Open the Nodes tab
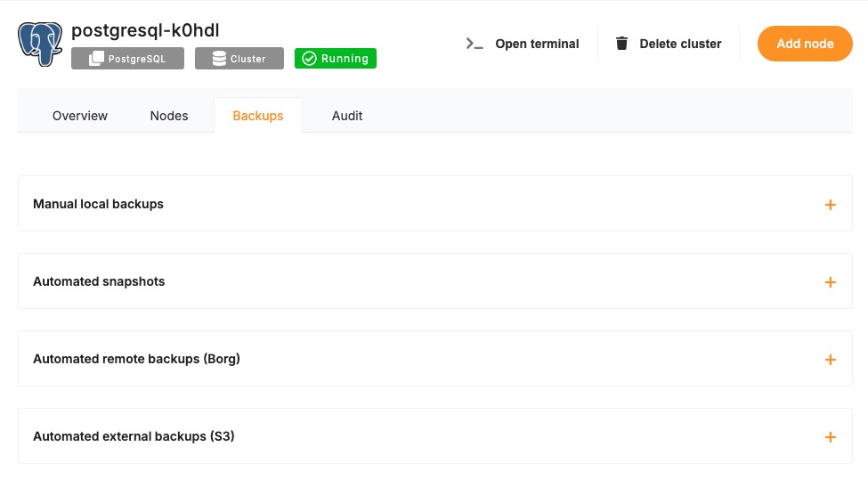Screen dimensions: 868x479 coord(169,116)
